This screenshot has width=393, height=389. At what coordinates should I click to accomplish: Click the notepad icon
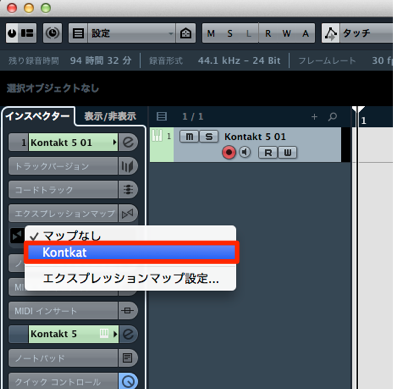(128, 358)
